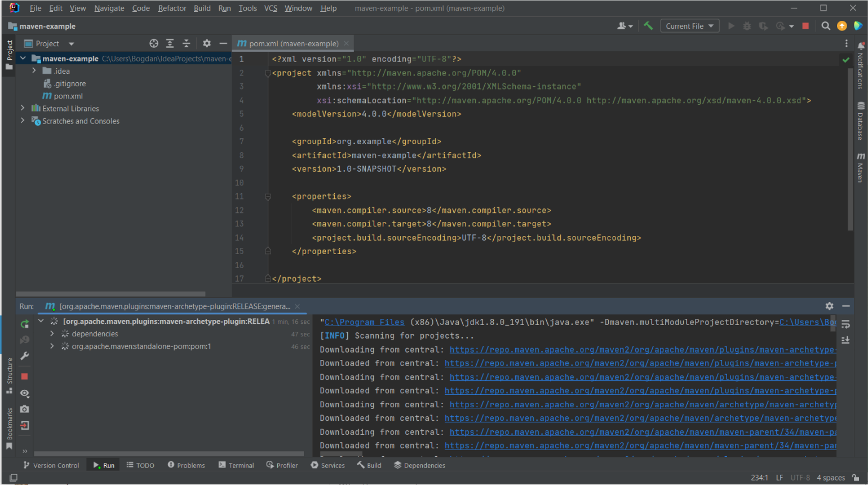Expand the dependencies run node

52,333
